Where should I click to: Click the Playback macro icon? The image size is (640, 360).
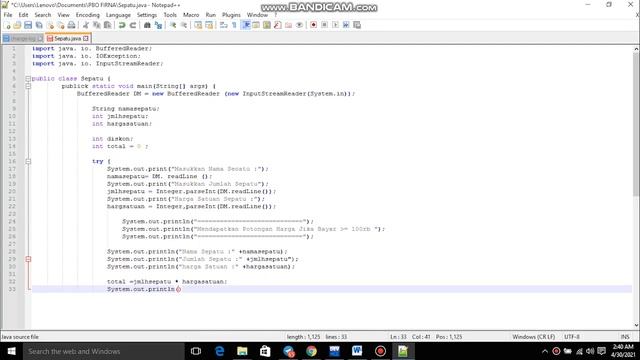(335, 25)
